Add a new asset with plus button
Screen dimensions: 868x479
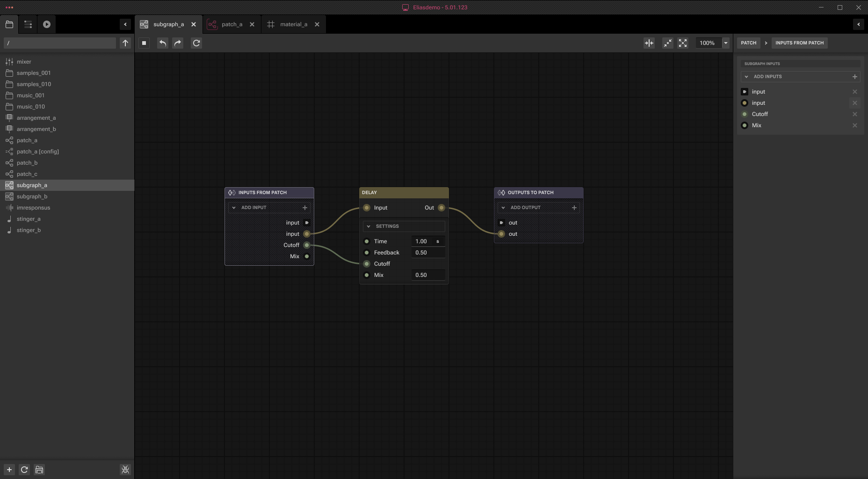click(9, 470)
